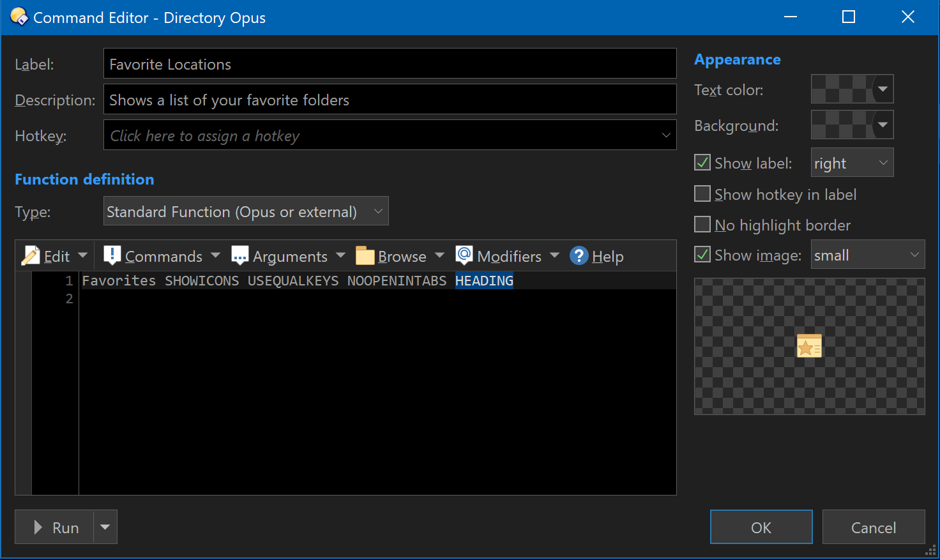Viewport: 940px width, 560px height.
Task: Open the Commands exclamation icon menu
Action: click(x=112, y=256)
